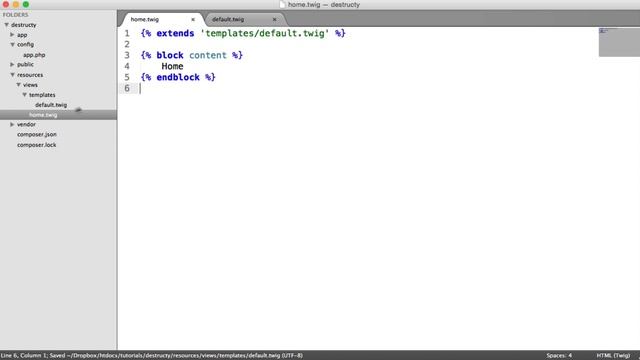Open the HTML (Twig) syntax selector
The height and width of the screenshot is (360, 640).
(x=613, y=356)
